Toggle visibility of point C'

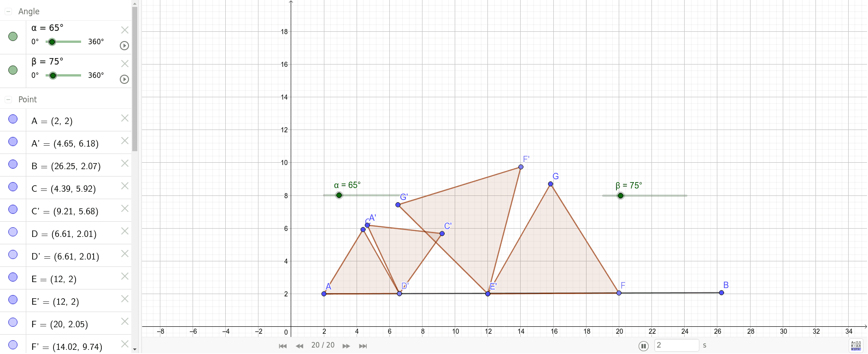tap(13, 209)
